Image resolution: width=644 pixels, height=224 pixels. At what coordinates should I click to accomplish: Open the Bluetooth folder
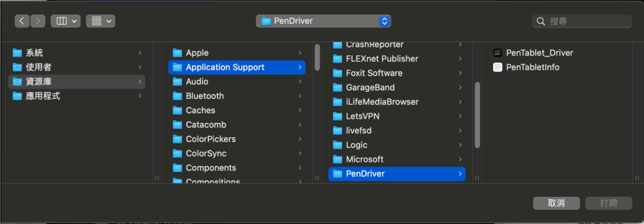[205, 96]
